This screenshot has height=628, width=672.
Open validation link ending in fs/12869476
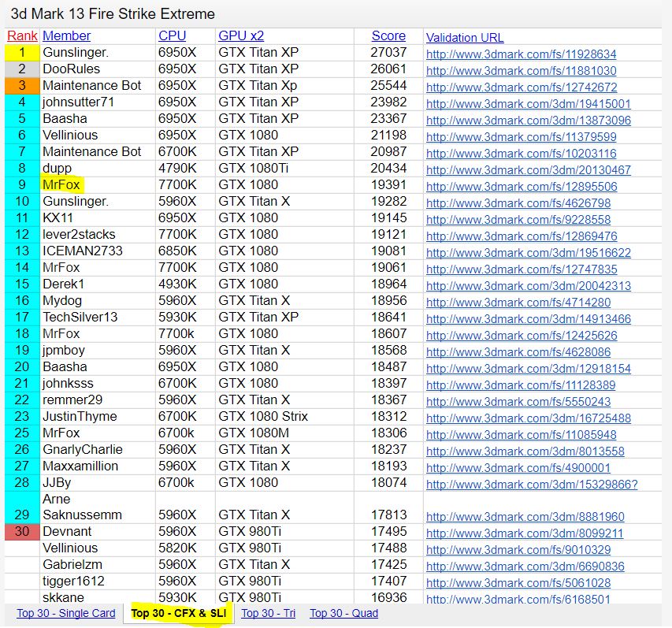[x=522, y=236]
